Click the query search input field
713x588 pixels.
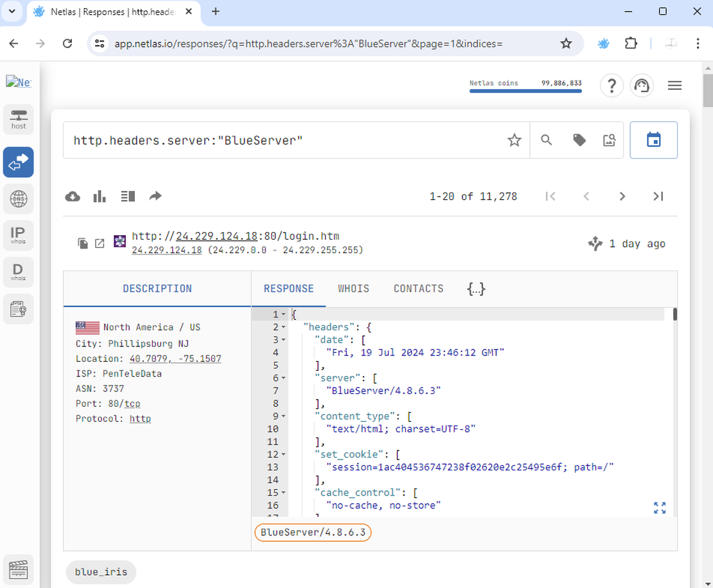283,140
